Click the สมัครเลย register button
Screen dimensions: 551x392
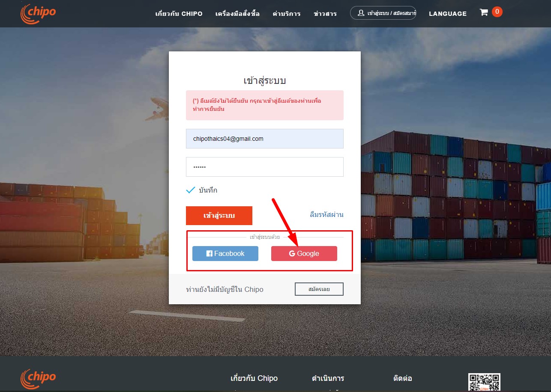[x=319, y=289]
